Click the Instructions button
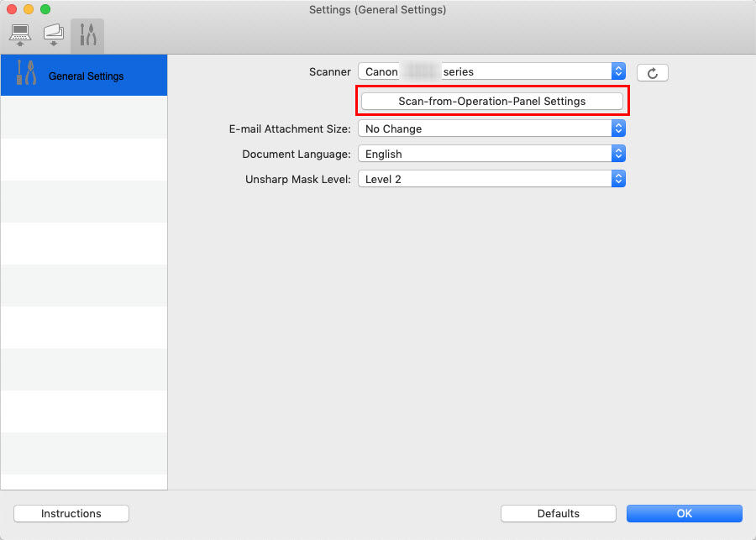Screen dimensions: 756x540 pos(71,513)
